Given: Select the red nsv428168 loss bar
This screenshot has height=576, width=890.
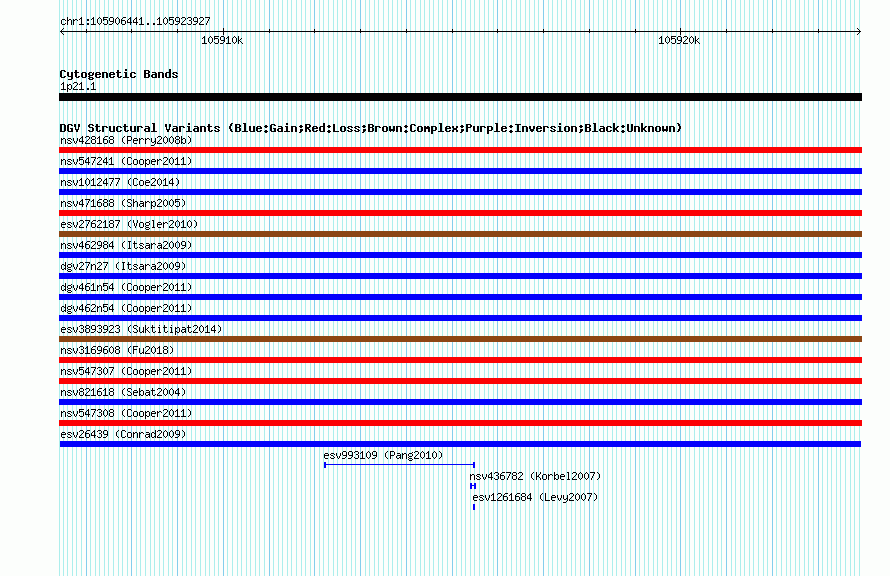Looking at the screenshot, I should (460, 150).
